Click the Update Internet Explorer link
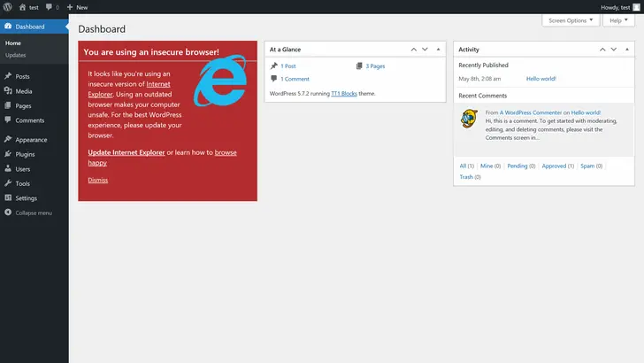644x363 pixels. click(x=126, y=152)
